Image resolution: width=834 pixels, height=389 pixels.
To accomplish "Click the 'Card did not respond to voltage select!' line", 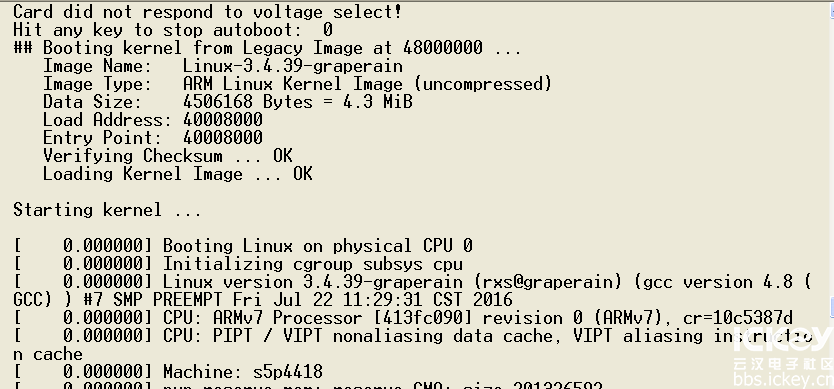I will 207,12.
